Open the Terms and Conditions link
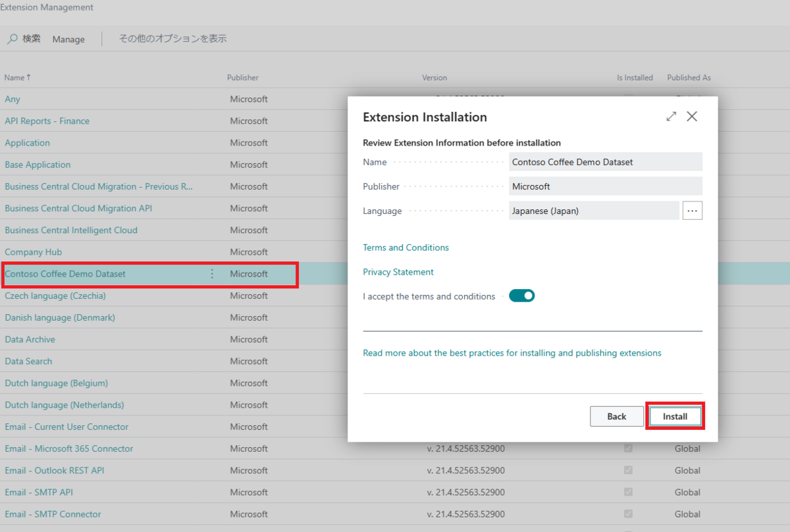Image resolution: width=790 pixels, height=532 pixels. tap(406, 248)
